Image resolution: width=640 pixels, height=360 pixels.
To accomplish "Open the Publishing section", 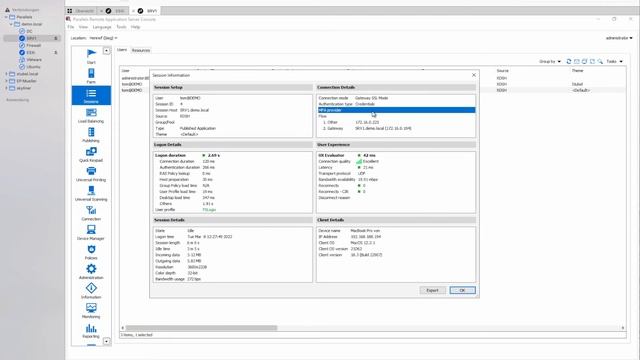I will point(91,135).
